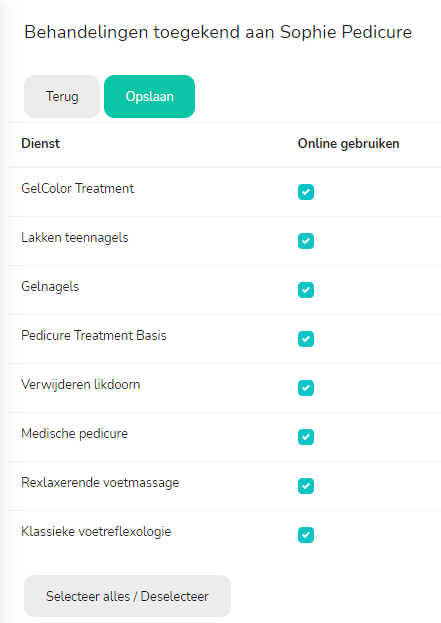Click Selecteer alles / Deselecteer button
Screen dimensions: 441x623
tap(127, 596)
